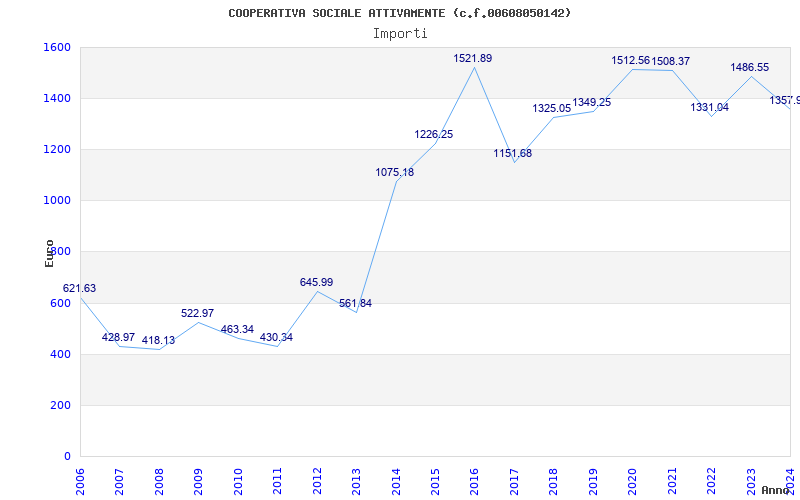Image resolution: width=800 pixels, height=500 pixels.
Task: Click the 2023 x-axis year label
Action: click(751, 482)
